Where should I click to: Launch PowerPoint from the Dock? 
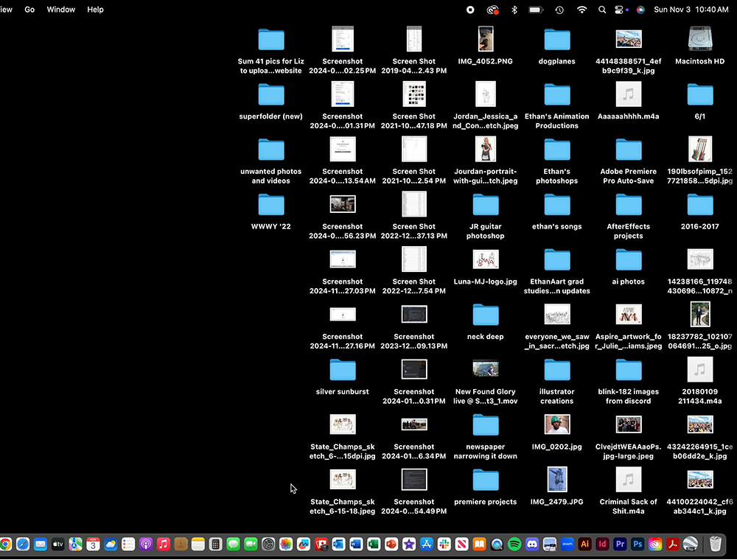(x=391, y=544)
